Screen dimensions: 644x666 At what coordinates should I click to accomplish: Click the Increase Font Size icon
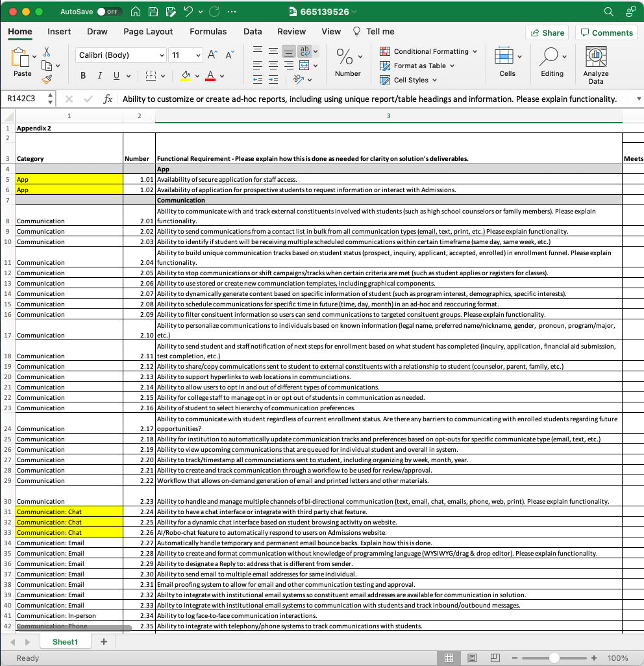[x=213, y=55]
